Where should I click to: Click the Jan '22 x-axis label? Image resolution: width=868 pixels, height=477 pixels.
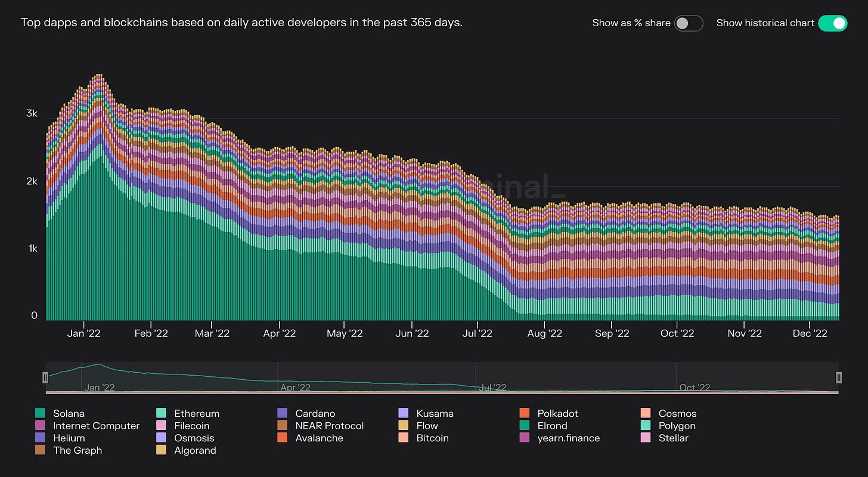84,333
